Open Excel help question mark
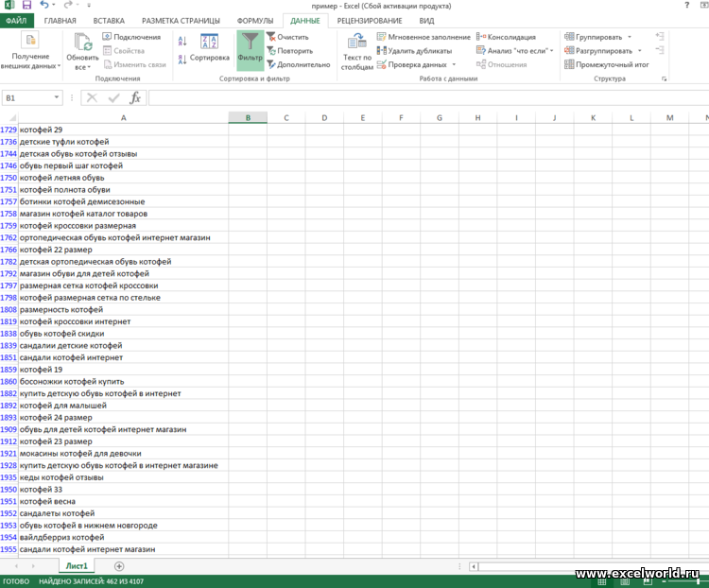The height and width of the screenshot is (588, 709). (x=687, y=5)
